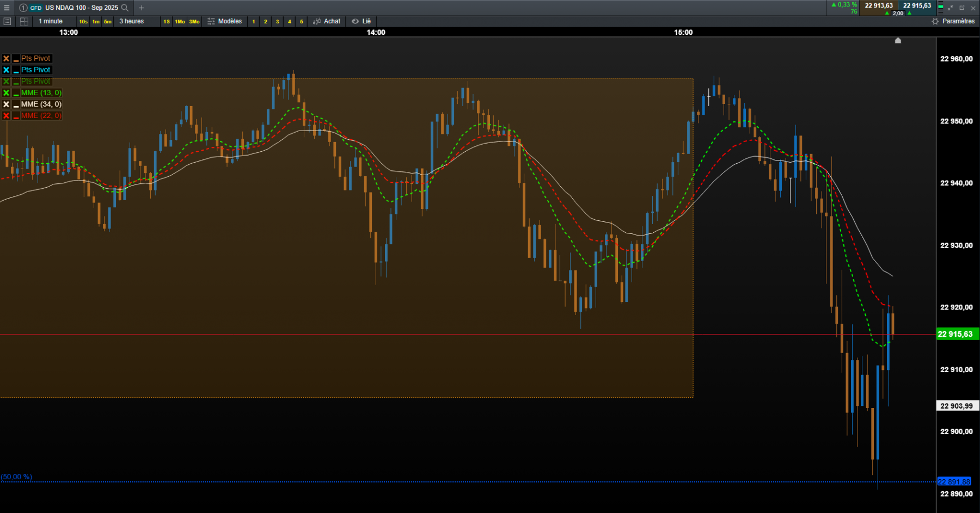The image size is (980, 513).
Task: Expand the 1 minute timeframe dropdown
Action: (51, 21)
